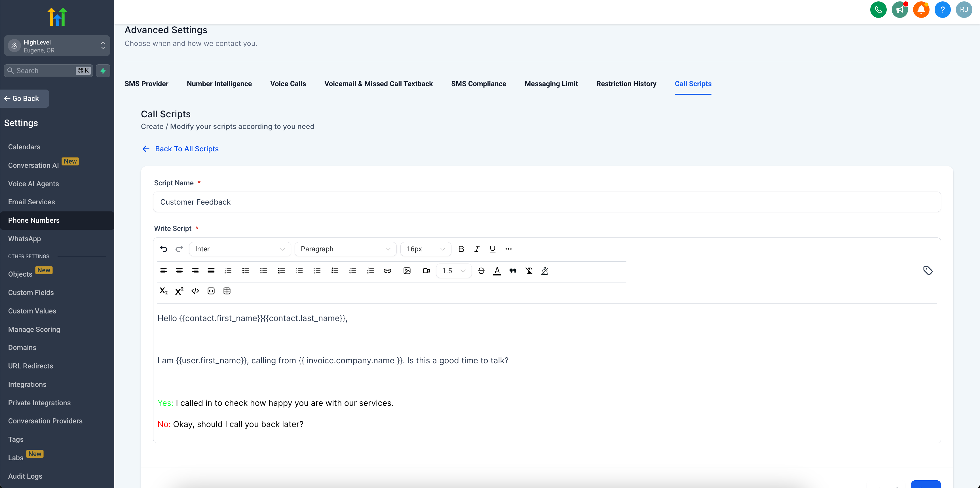Apply strikethrough formatting
Viewport: 980px width, 488px height.
click(481, 271)
